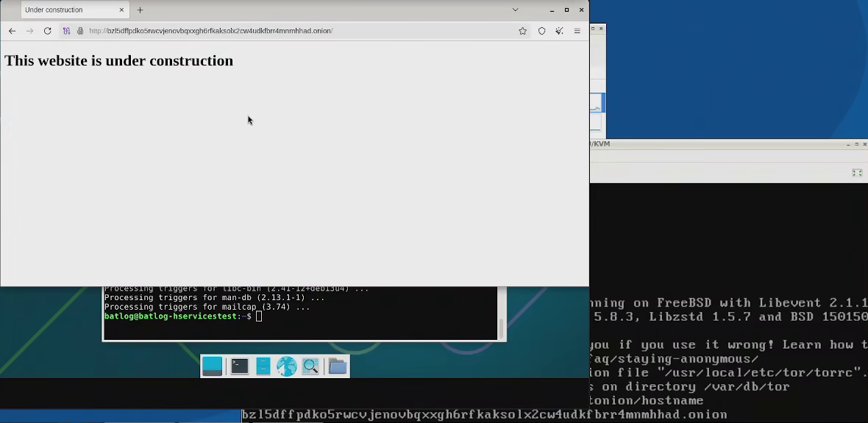Open Application Finder magnifier dock icon
The height and width of the screenshot is (423, 868).
(310, 366)
